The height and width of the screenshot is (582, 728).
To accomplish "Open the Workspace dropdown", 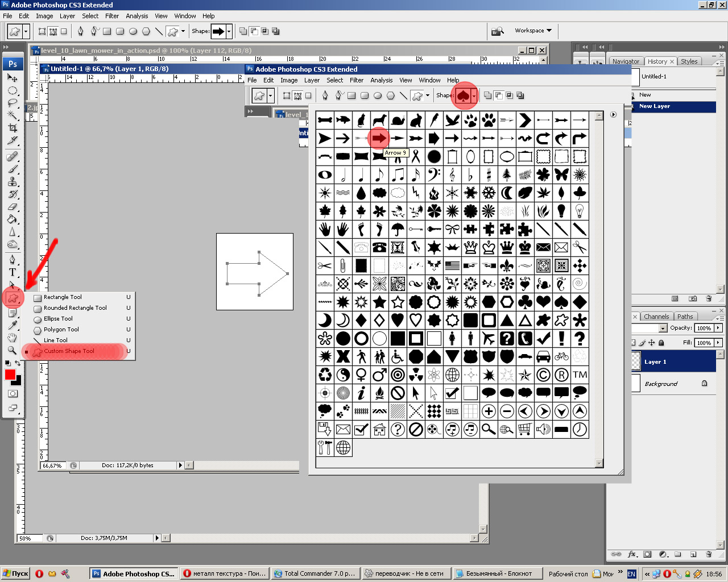I will point(533,31).
